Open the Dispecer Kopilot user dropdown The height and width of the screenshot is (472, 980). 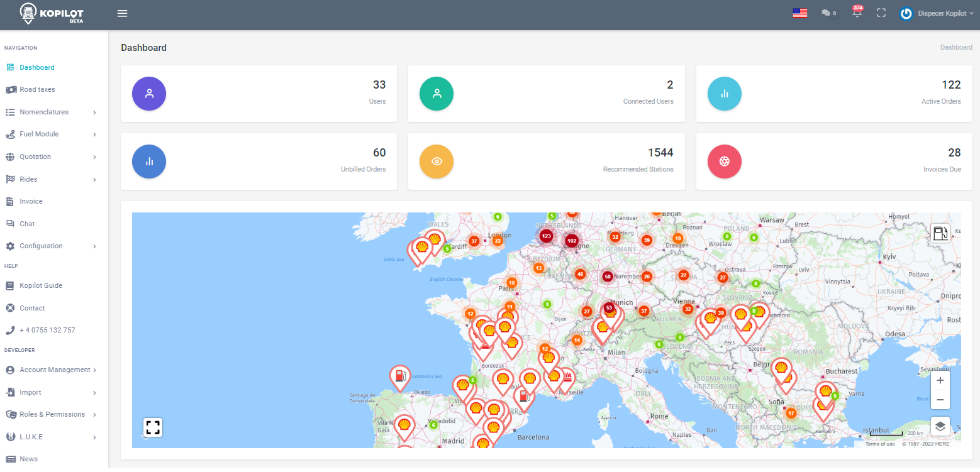[937, 13]
